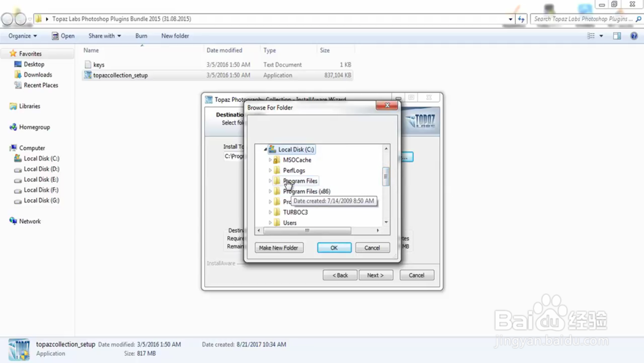Click New folder in Explorer toolbar
644x363 pixels.
175,35
